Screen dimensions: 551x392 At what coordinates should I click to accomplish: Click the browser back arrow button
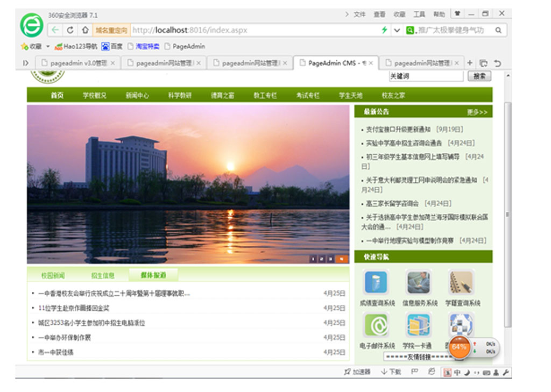[x=55, y=30]
